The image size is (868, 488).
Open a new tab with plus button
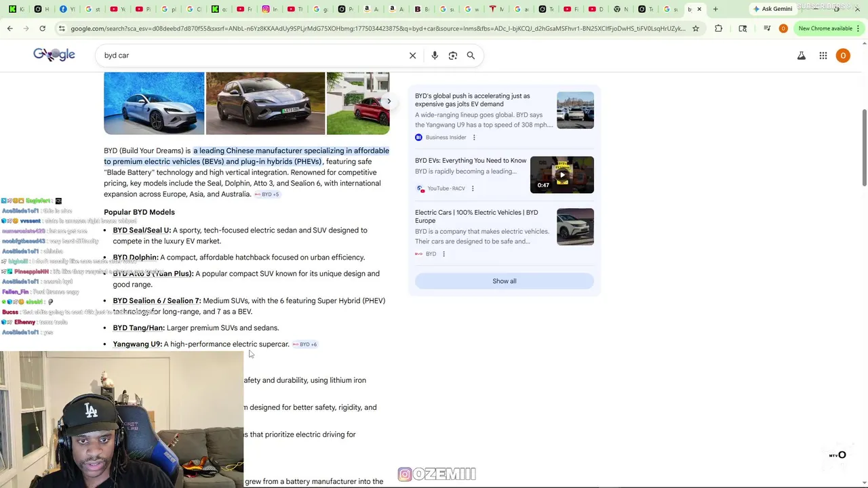[x=715, y=9]
